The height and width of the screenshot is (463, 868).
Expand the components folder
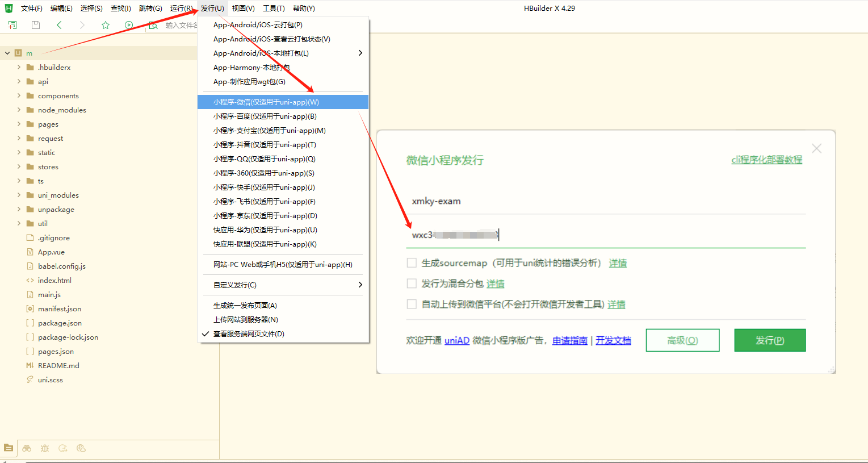tap(19, 96)
